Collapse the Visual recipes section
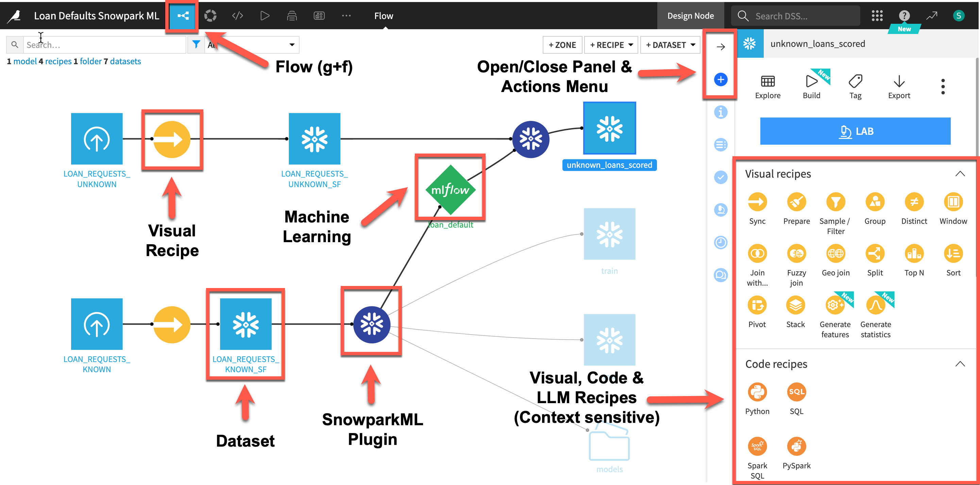The height and width of the screenshot is (485, 980). click(960, 174)
